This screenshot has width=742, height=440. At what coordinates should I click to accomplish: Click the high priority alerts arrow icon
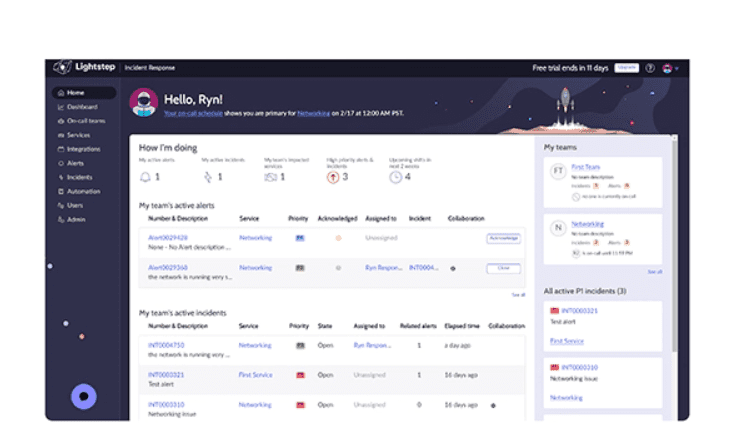(x=333, y=177)
